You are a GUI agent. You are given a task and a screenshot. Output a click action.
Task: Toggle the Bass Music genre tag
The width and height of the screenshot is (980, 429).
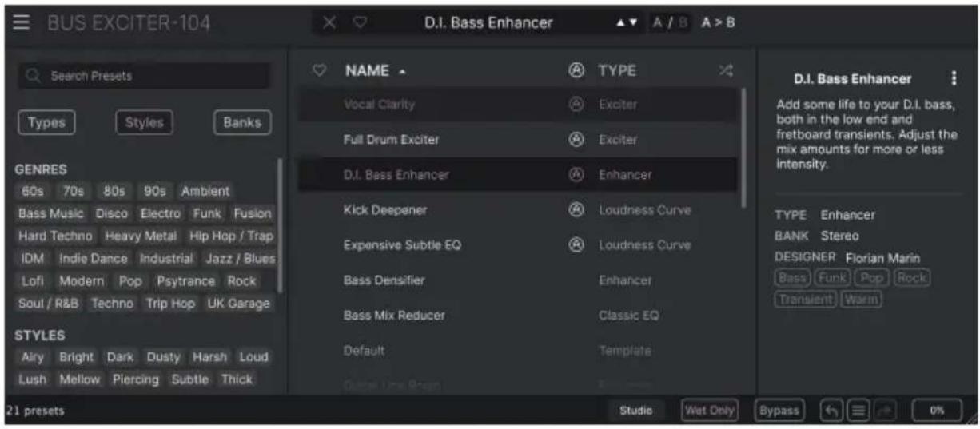point(51,214)
